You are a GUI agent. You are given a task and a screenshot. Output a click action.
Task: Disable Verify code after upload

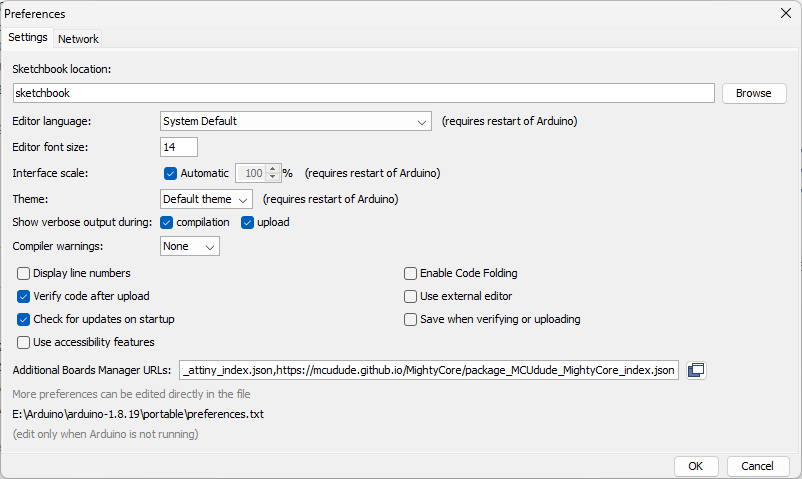(x=24, y=296)
